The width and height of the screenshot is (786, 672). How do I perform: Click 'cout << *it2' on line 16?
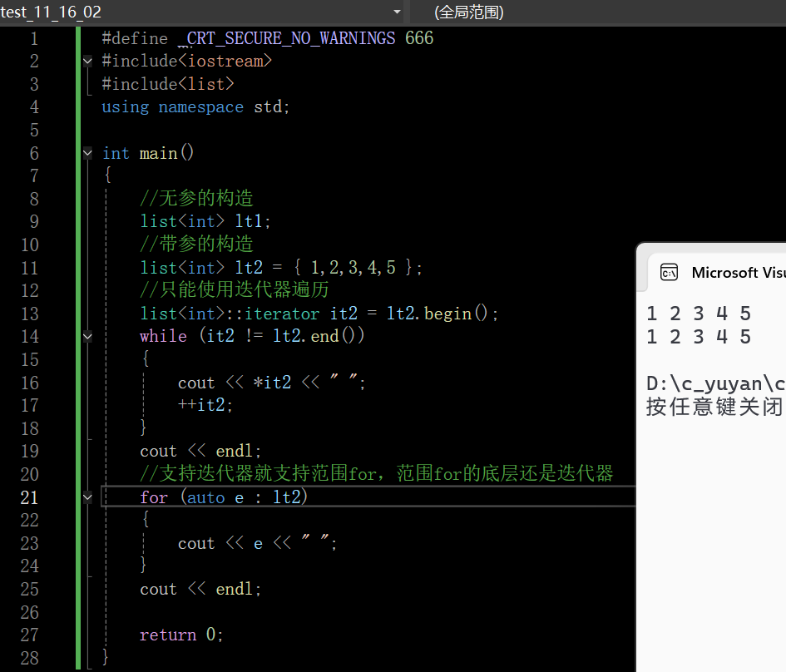point(235,383)
